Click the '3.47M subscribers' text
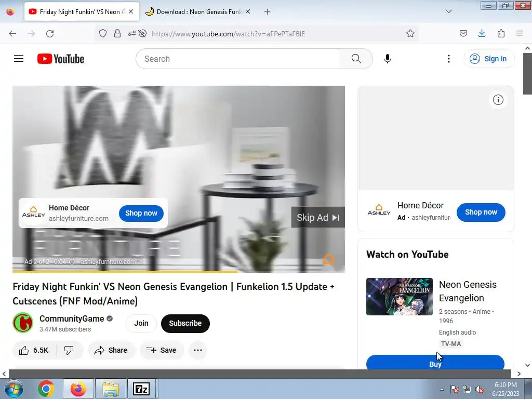The height and width of the screenshot is (399, 532). [65, 329]
